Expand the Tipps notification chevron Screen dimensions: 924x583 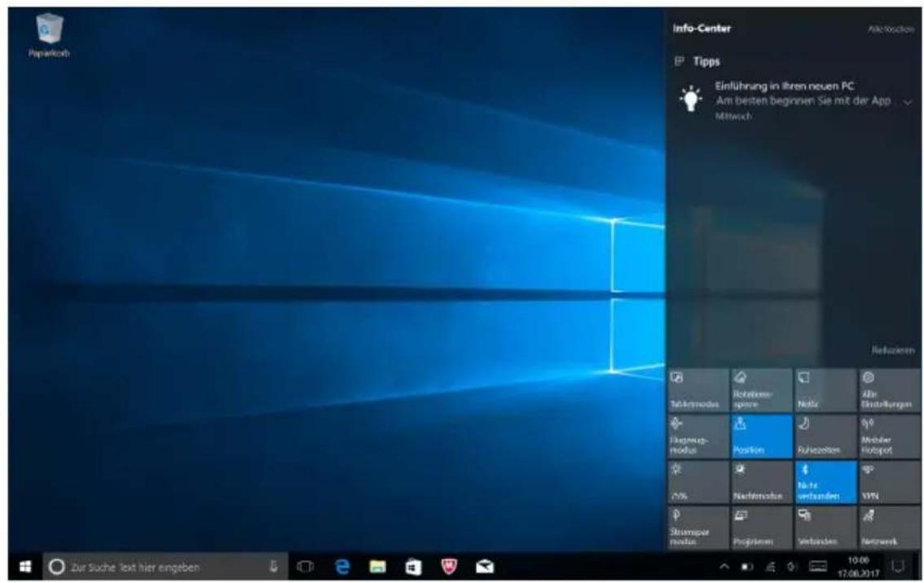(x=908, y=102)
